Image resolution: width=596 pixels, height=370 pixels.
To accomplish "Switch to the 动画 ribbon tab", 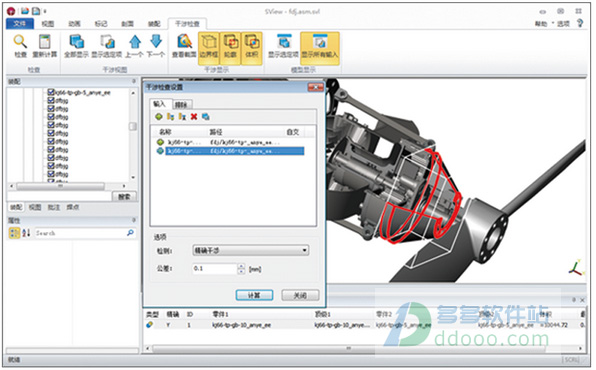I will click(x=74, y=24).
